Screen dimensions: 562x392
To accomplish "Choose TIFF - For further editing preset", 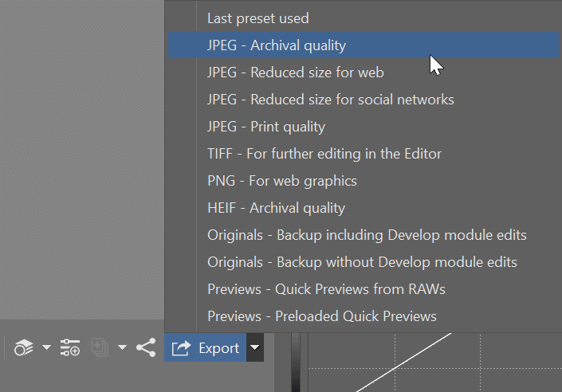I will coord(364,153).
